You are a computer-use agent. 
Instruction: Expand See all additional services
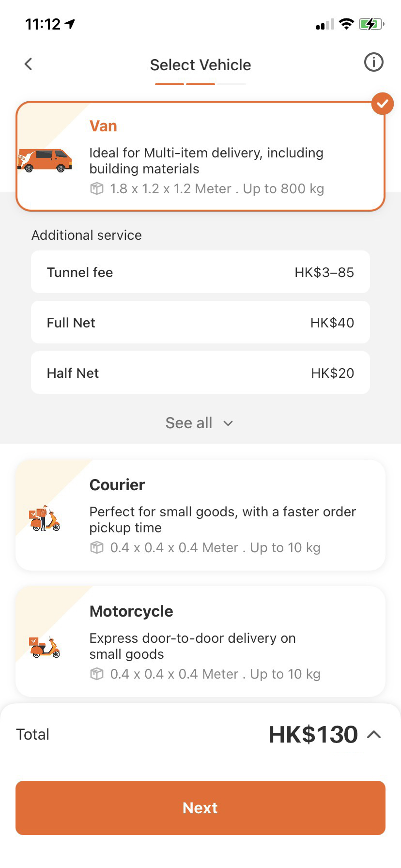[200, 423]
